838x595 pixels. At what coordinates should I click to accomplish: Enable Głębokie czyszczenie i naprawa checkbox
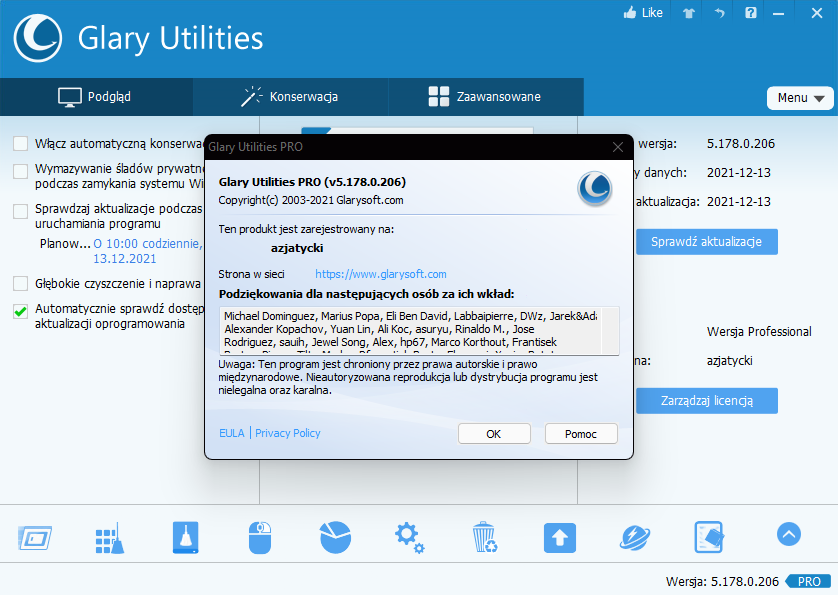20,283
